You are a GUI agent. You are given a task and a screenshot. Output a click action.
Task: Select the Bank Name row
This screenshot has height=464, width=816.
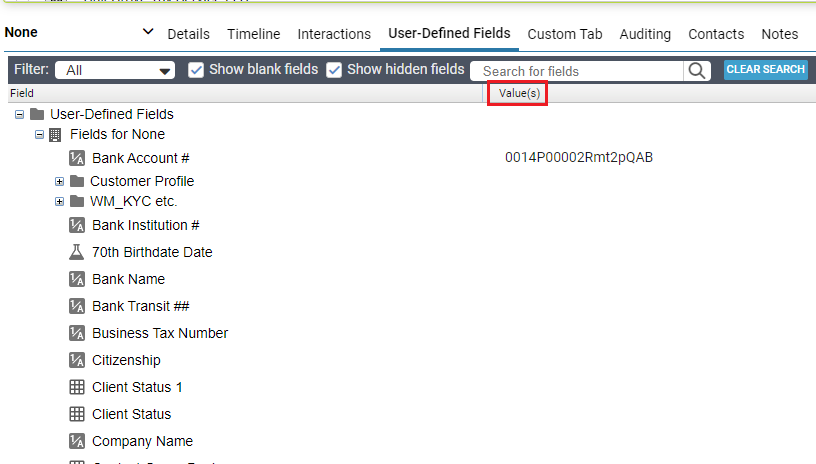tap(129, 279)
